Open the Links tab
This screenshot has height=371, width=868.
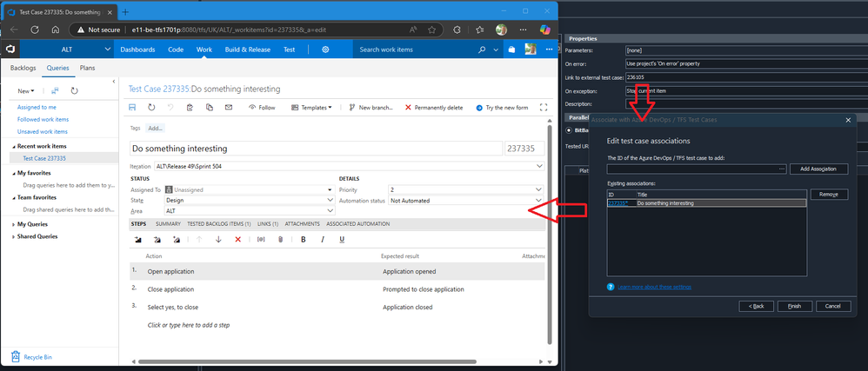coord(268,224)
